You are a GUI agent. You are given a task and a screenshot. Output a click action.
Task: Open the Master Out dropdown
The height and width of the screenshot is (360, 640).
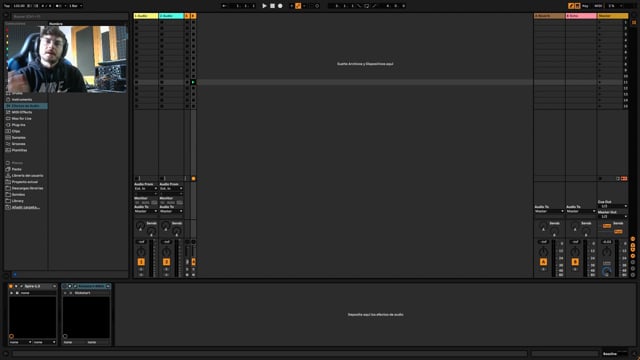coord(613,216)
